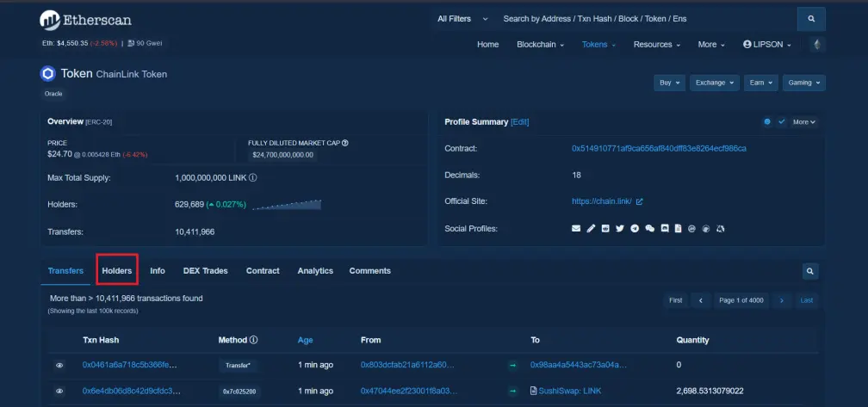Go to the Last page of transfers
Image resolution: width=868 pixels, height=407 pixels.
pyautogui.click(x=807, y=300)
